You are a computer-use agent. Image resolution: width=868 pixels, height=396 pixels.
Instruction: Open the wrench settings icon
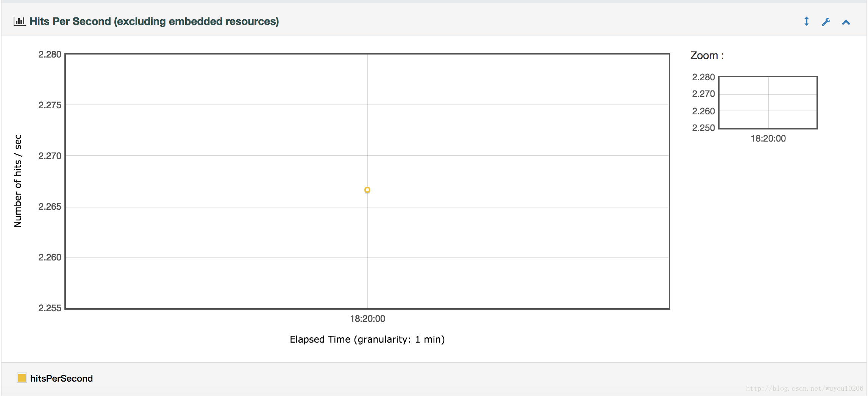826,22
